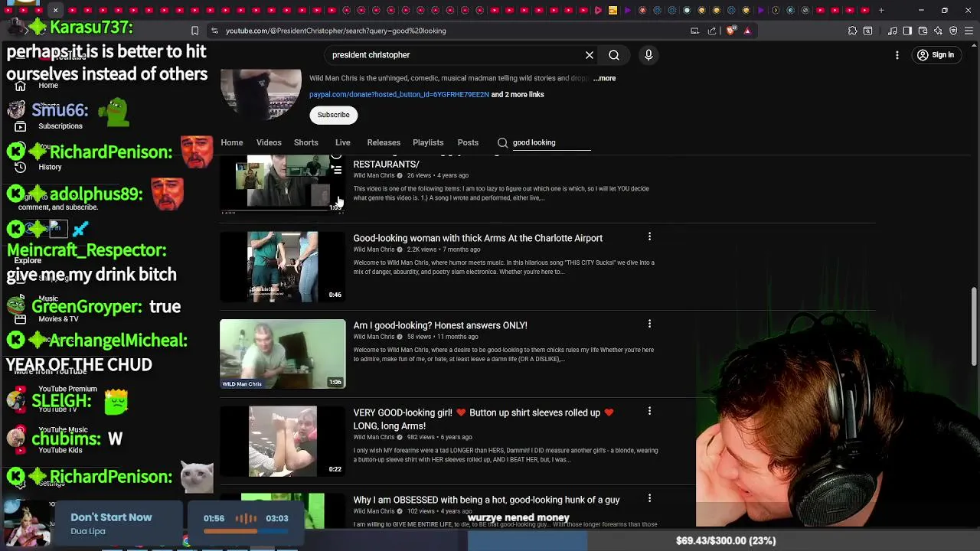Open site settings icon before the URL
The height and width of the screenshot is (551, 980).
214,31
